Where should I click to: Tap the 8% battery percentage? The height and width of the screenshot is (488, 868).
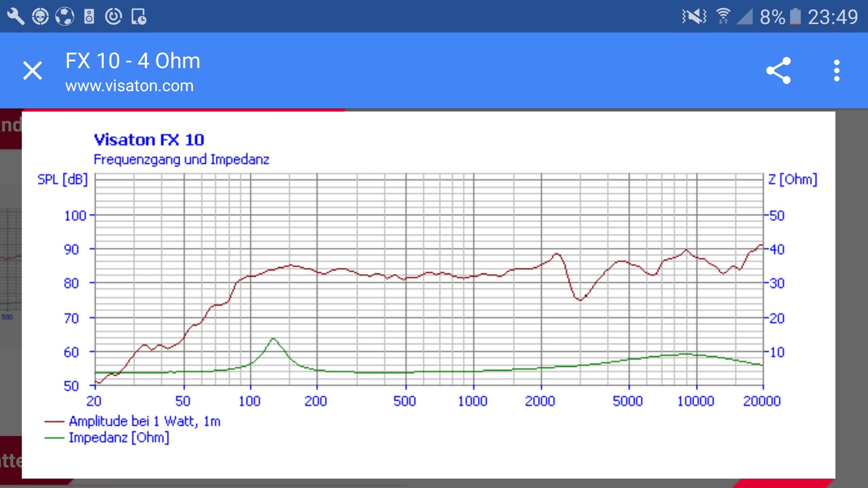click(x=772, y=17)
